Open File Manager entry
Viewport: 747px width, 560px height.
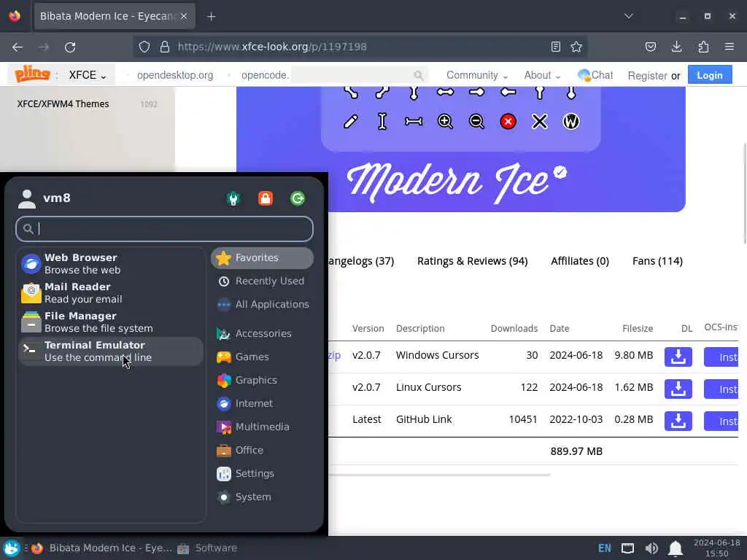(111, 322)
